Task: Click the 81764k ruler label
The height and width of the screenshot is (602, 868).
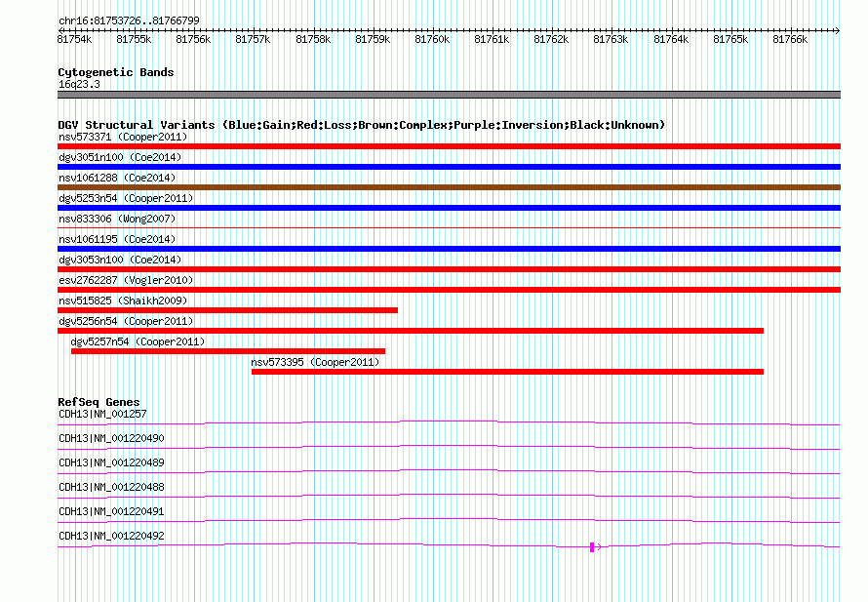Action: (671, 39)
